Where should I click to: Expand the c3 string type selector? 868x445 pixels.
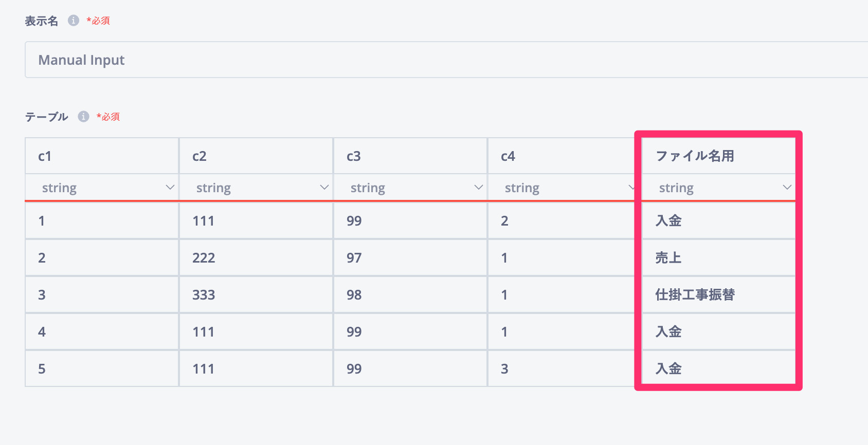coord(410,188)
